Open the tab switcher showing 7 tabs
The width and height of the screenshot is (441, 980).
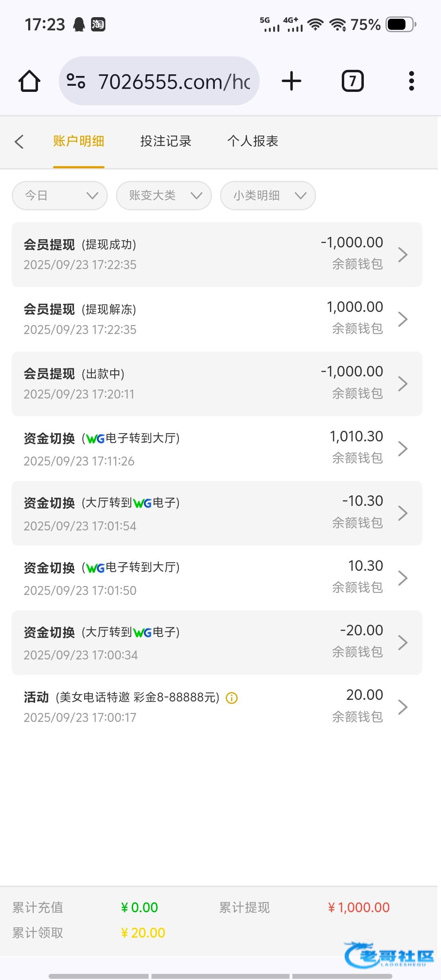click(x=352, y=81)
